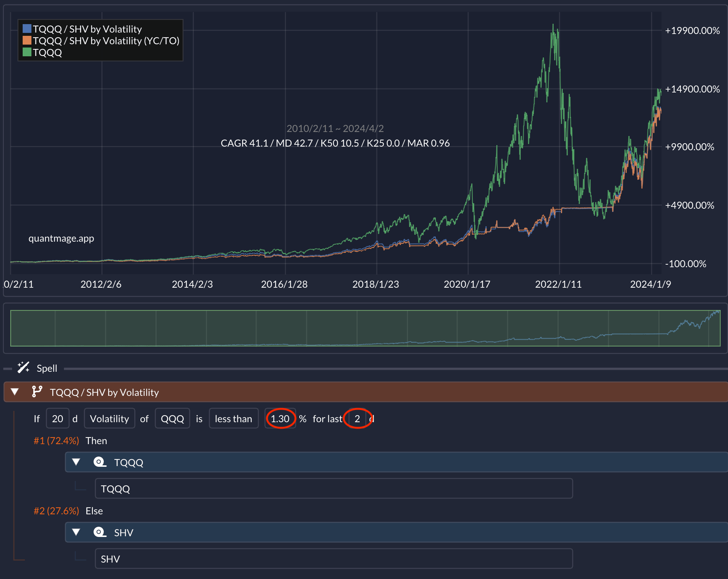This screenshot has width=728, height=579.
Task: Toggle green TQQQ legend swatch
Action: [x=27, y=52]
